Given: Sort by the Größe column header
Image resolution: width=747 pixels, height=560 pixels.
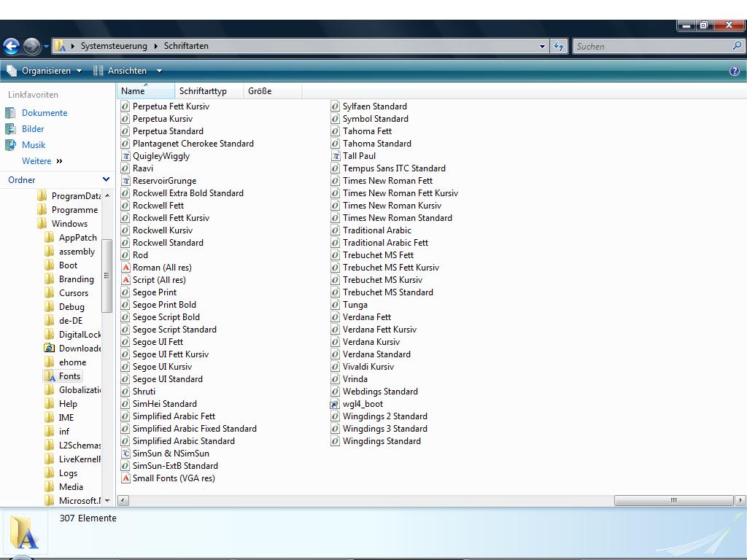Looking at the screenshot, I should click(273, 91).
